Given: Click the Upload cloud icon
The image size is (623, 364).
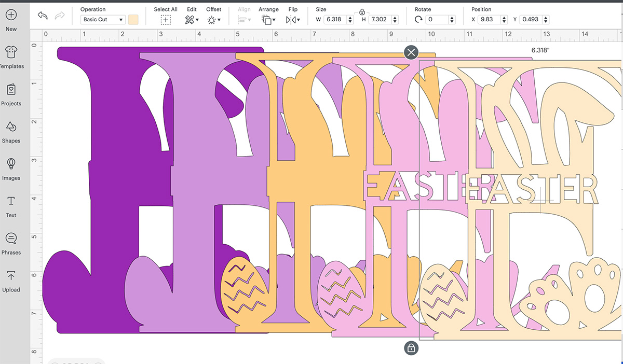Looking at the screenshot, I should [x=11, y=275].
